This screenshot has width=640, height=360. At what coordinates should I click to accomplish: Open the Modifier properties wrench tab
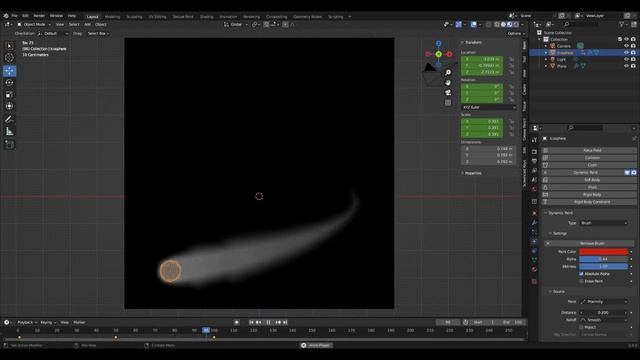click(534, 223)
